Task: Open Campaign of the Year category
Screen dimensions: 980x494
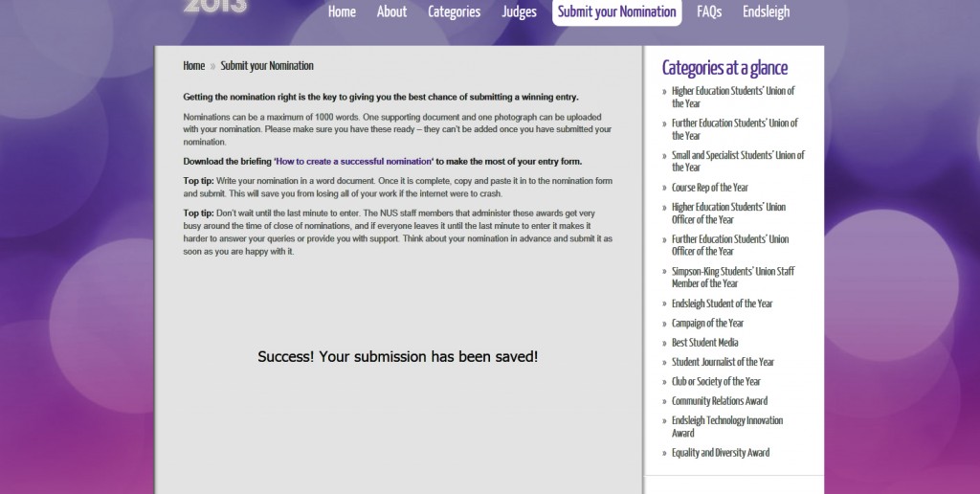Action: coord(707,324)
